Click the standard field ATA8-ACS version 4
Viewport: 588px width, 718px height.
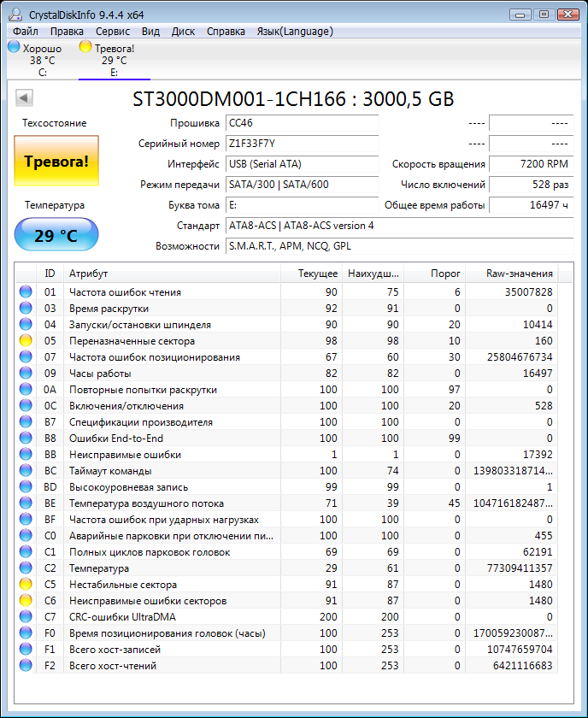[399, 226]
